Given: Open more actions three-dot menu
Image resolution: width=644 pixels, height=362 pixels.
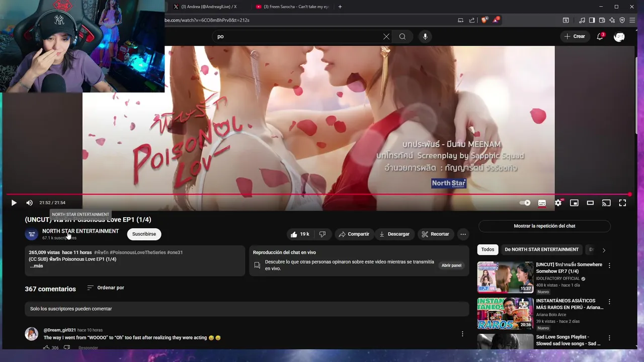Looking at the screenshot, I should pos(463,234).
